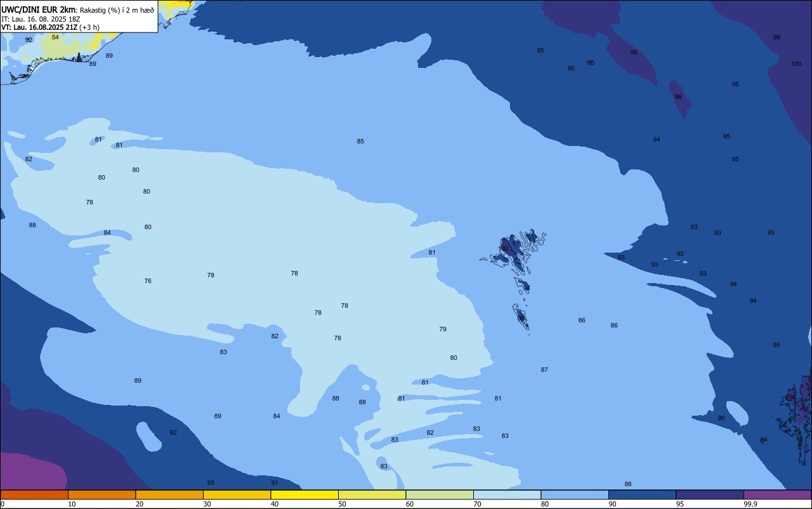The width and height of the screenshot is (812, 509).
Task: Click the 50–60 yellow-green legend swatch
Action: [372, 494]
